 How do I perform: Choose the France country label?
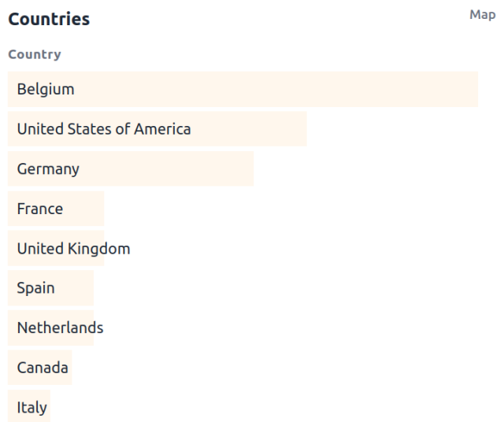(40, 209)
